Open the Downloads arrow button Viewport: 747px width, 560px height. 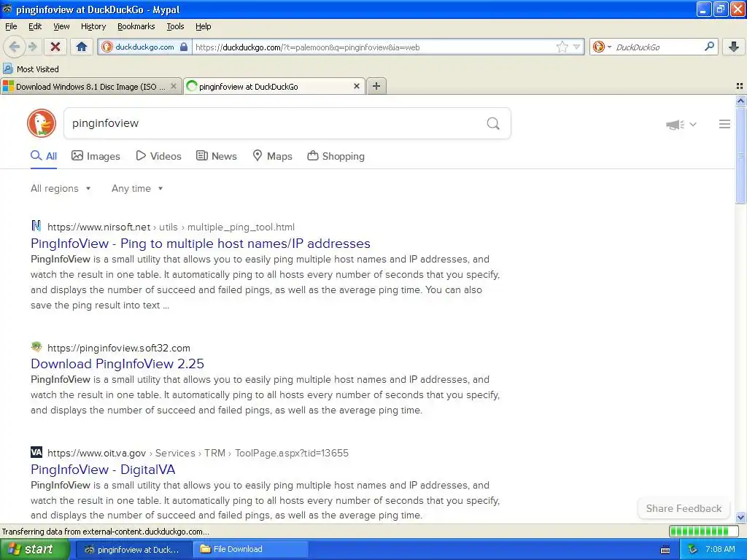(x=734, y=47)
